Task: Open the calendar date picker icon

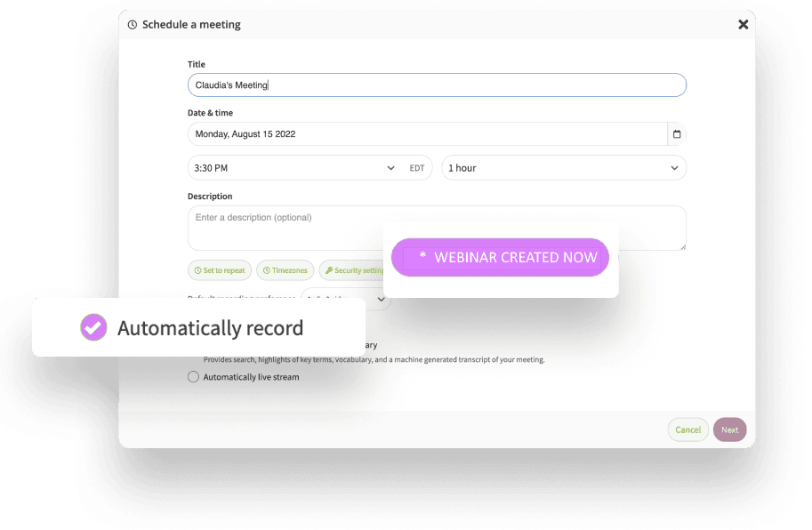Action: (676, 134)
